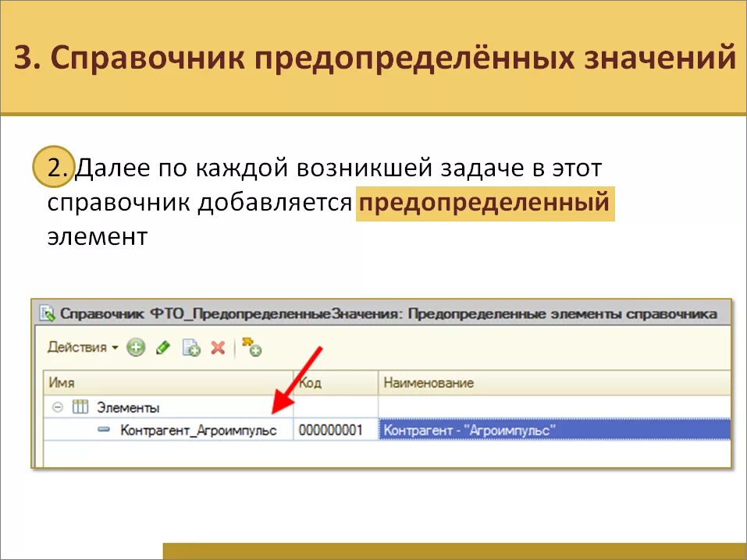Collapse the Элементы tree node

click(58, 407)
